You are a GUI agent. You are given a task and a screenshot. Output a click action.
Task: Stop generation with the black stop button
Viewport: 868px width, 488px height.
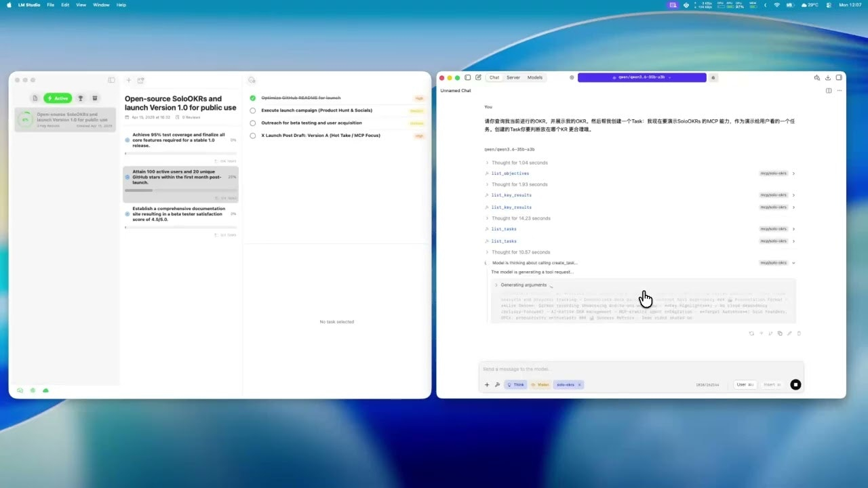(795, 385)
